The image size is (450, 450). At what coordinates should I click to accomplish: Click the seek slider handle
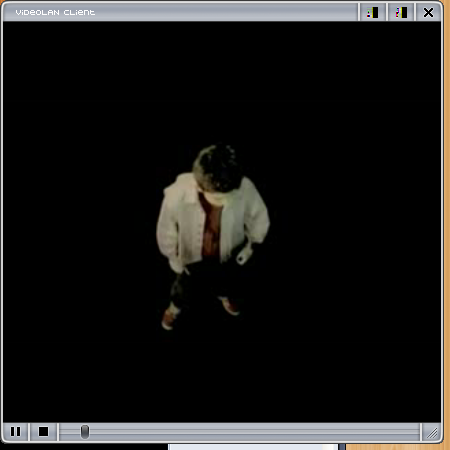(85, 432)
